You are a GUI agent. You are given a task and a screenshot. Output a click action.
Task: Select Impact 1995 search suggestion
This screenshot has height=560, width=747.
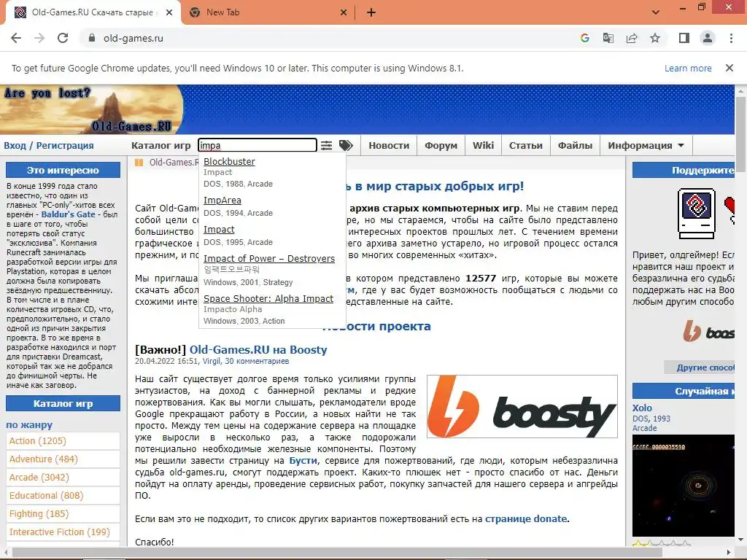219,230
